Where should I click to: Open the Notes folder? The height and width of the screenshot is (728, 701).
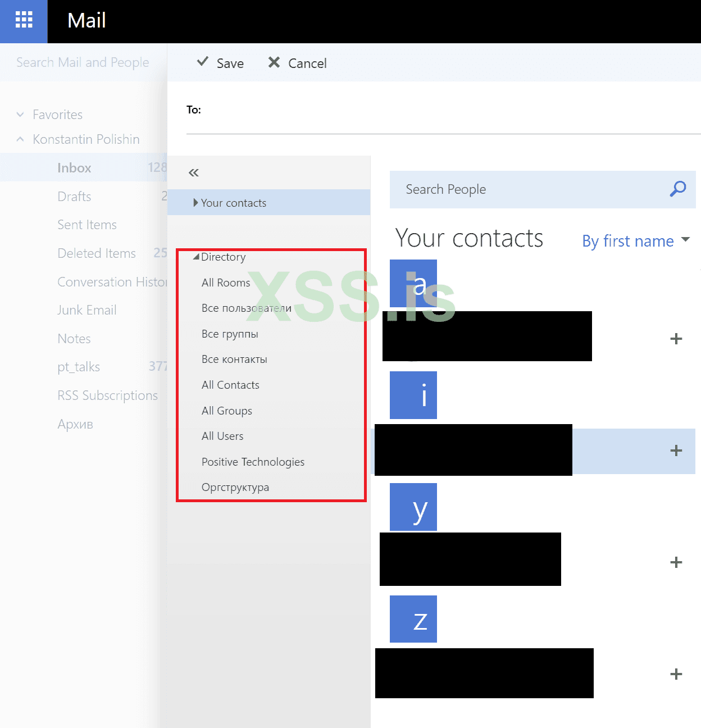tap(74, 339)
